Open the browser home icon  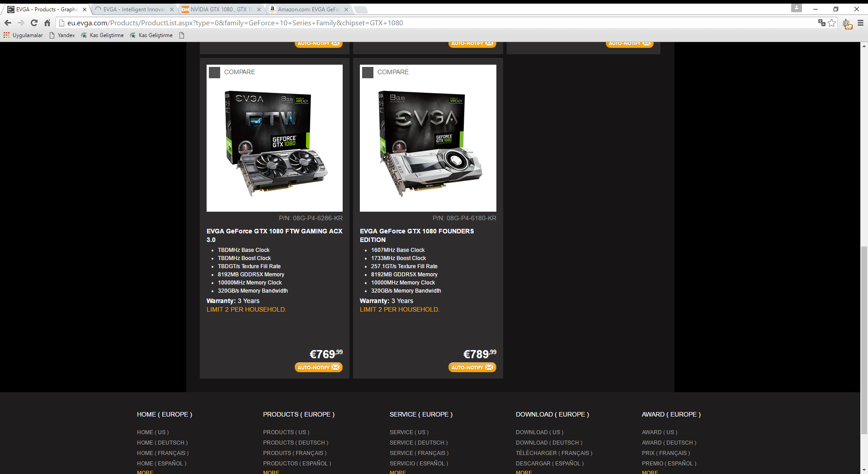[x=47, y=23]
